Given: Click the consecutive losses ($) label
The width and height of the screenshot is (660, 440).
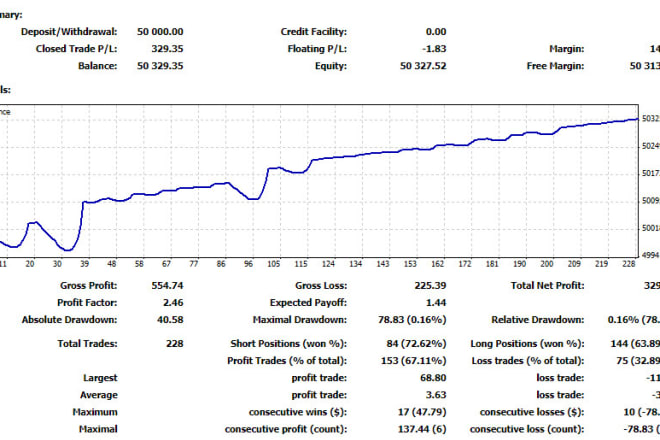Looking at the screenshot, I should (x=532, y=412).
